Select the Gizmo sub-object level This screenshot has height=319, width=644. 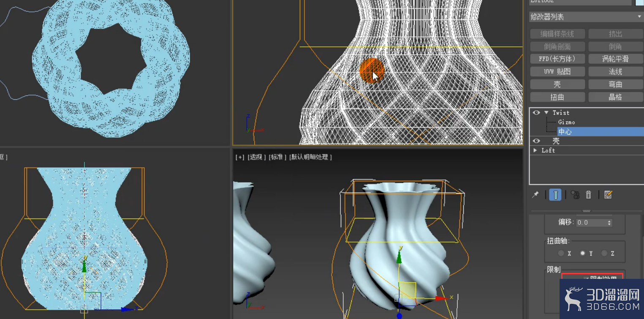click(566, 122)
